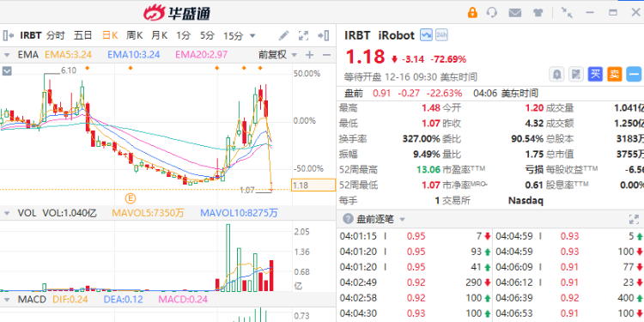644x322 pixels.
Task: Click the orange 卖 sell button
Action: (x=615, y=75)
